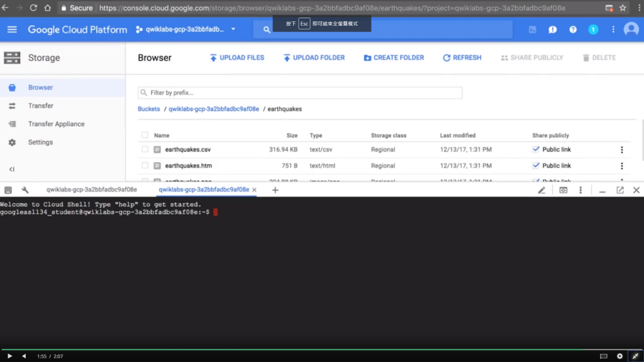Open Cloud Shell in new window

pyautogui.click(x=619, y=190)
